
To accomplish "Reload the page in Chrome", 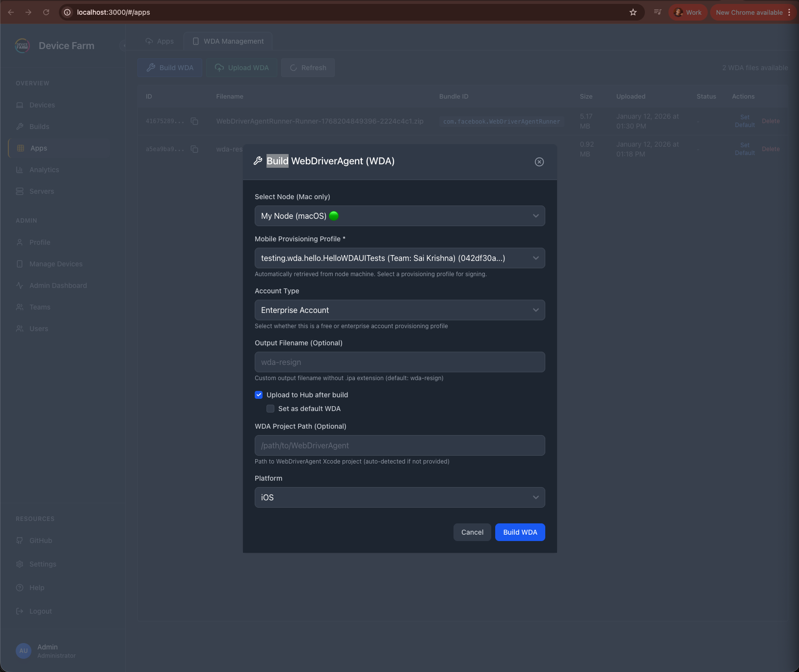I will click(x=46, y=12).
